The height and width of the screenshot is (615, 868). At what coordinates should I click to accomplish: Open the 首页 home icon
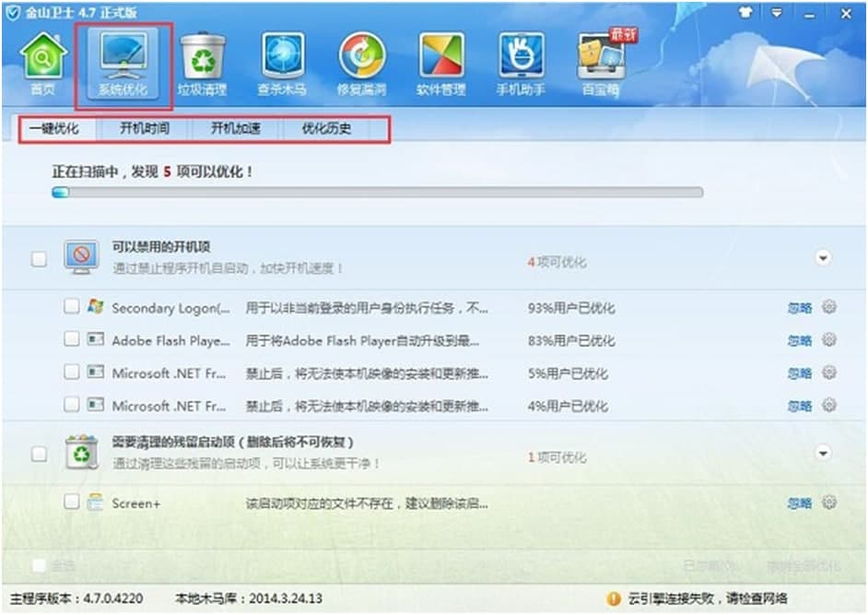[x=42, y=64]
